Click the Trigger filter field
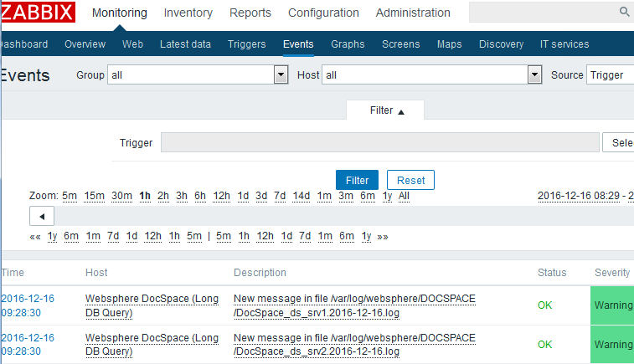 click(x=380, y=142)
